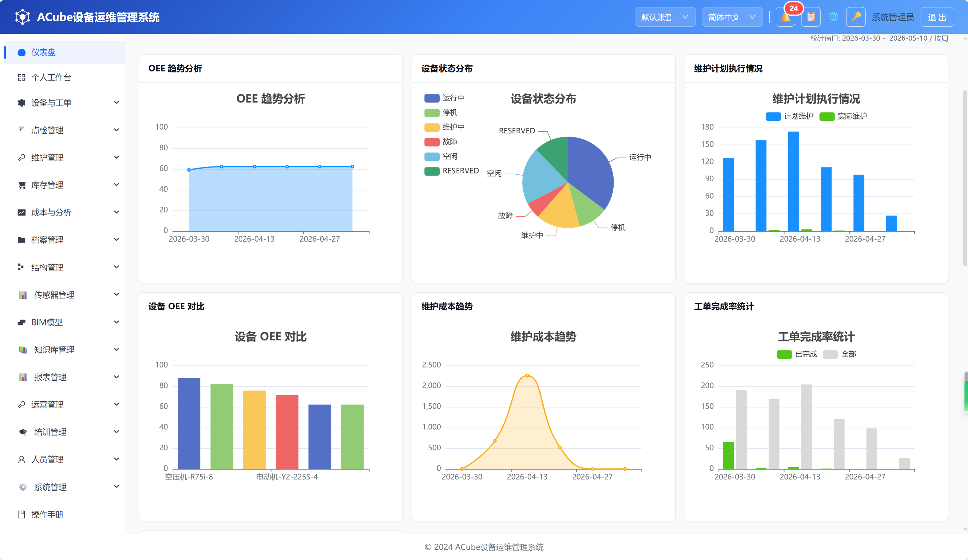The height and width of the screenshot is (560, 968).
Task: Click the ACube hexagon logo icon
Action: click(22, 17)
